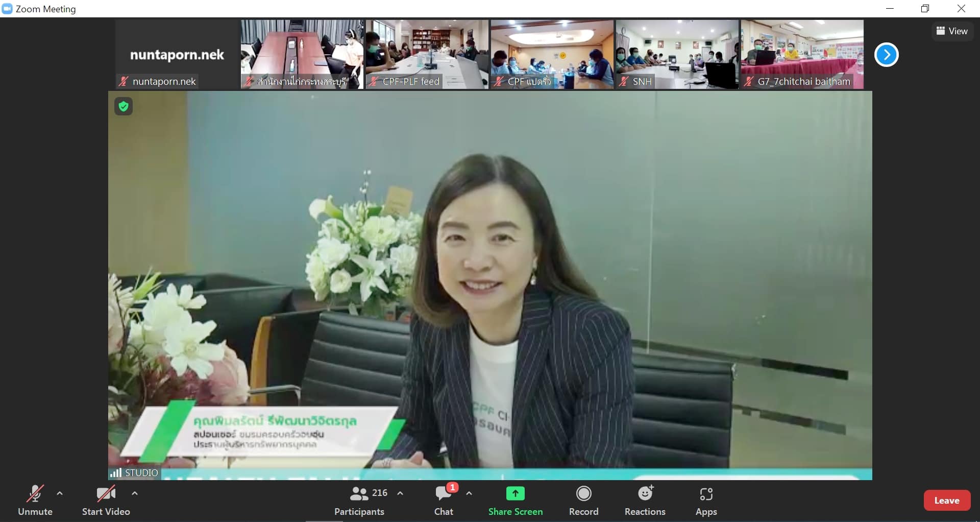
Task: Restore down the Zoom Meeting window
Action: 925,9
